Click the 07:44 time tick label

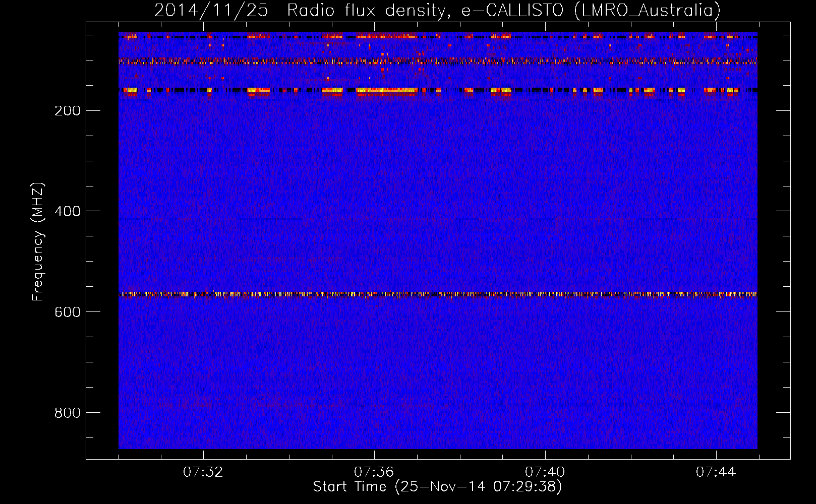pyautogui.click(x=716, y=472)
